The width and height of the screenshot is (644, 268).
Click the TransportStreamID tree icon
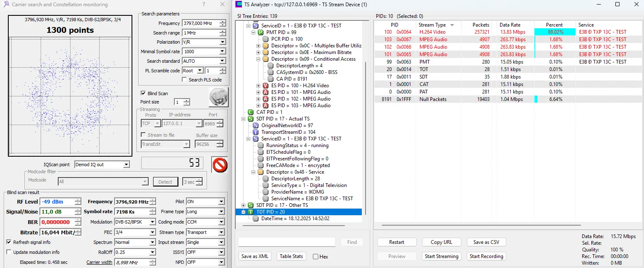coord(256,132)
